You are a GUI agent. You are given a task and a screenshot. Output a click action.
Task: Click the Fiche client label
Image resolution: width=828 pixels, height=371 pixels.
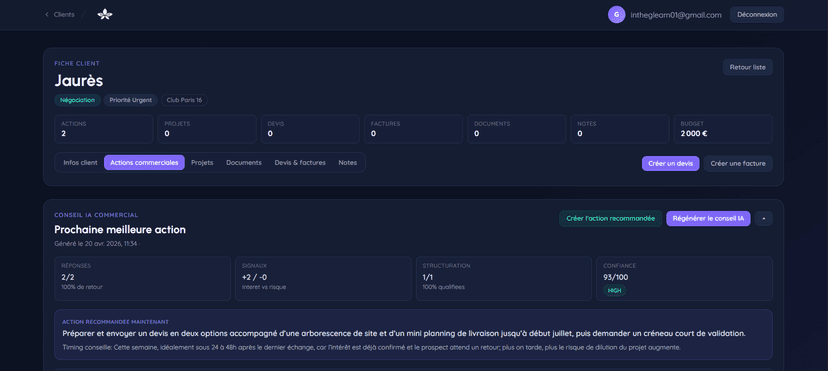coord(77,63)
